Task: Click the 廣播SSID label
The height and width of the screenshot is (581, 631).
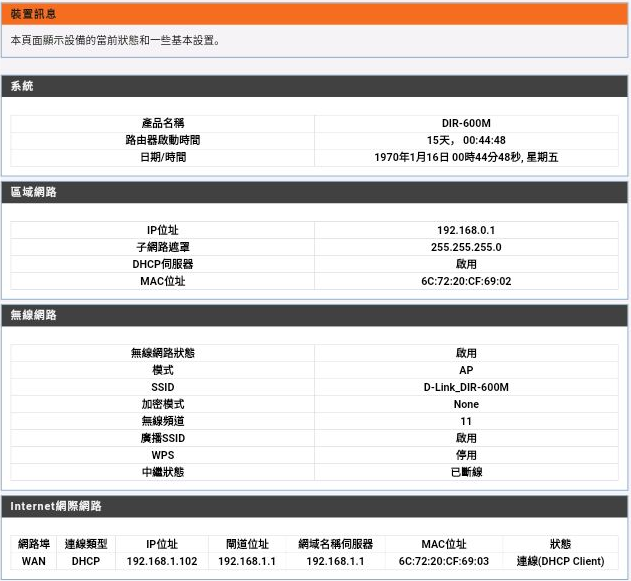Action: (x=163, y=438)
